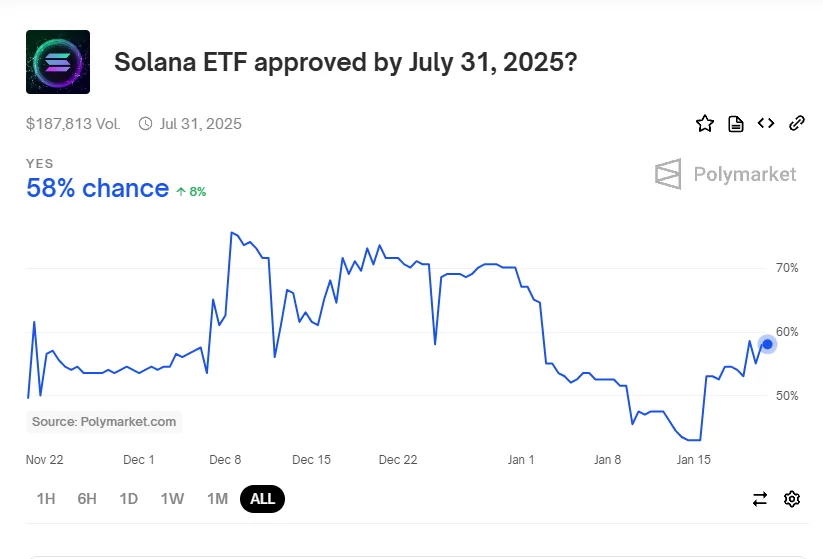823x559 pixels.
Task: Click the Solana market thumbnail image
Action: (58, 62)
